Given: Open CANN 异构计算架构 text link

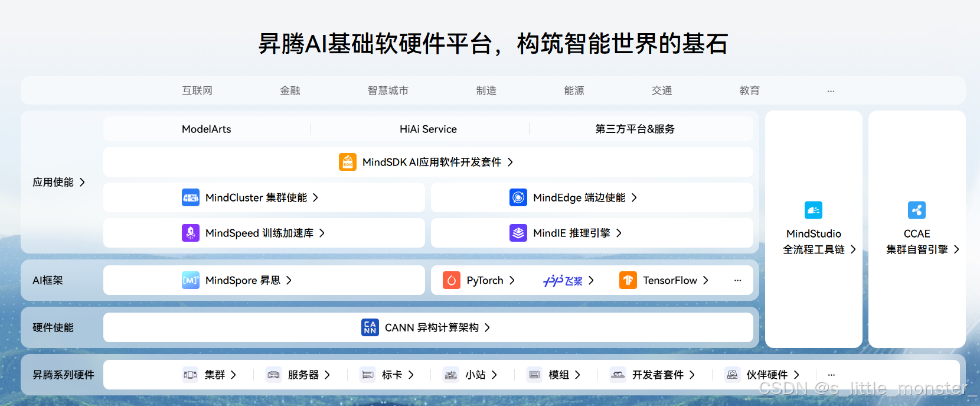Looking at the screenshot, I should coord(432,327).
